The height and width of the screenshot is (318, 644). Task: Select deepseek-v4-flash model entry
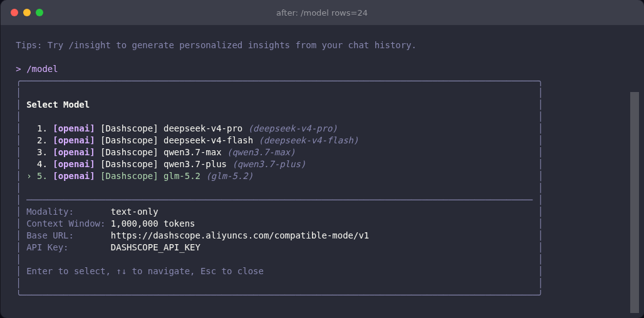[197, 140]
